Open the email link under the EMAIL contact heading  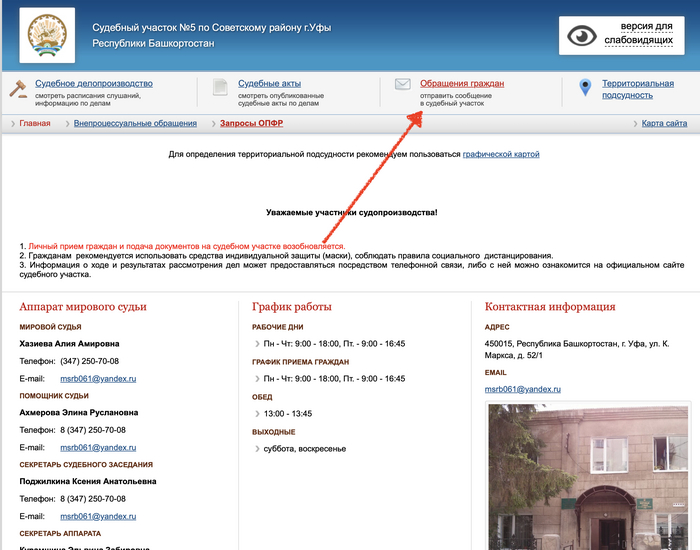coord(523,389)
